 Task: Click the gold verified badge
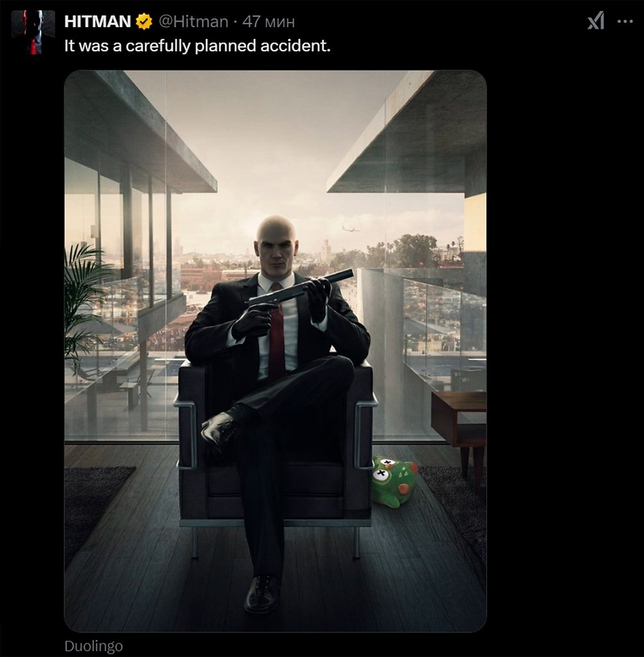click(143, 22)
